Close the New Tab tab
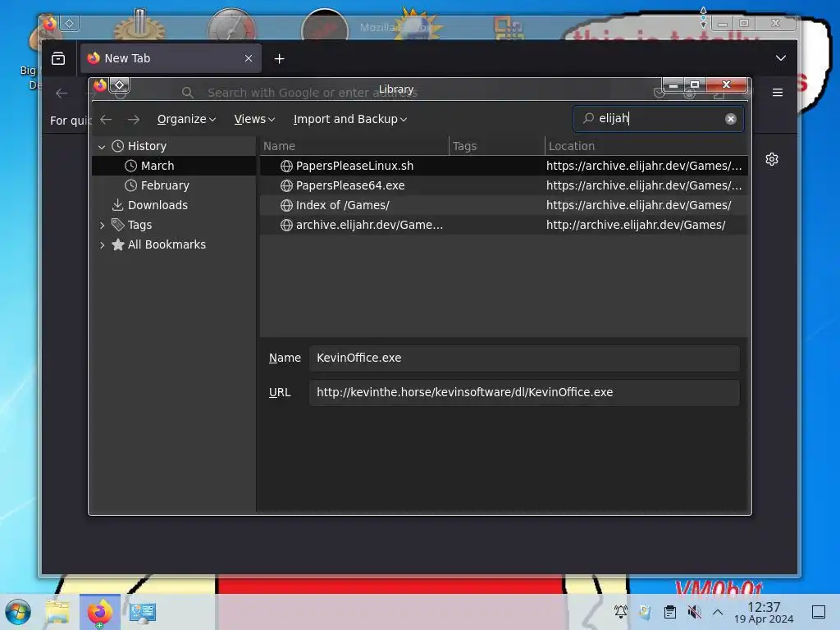Image resolution: width=840 pixels, height=630 pixels. pyautogui.click(x=249, y=58)
